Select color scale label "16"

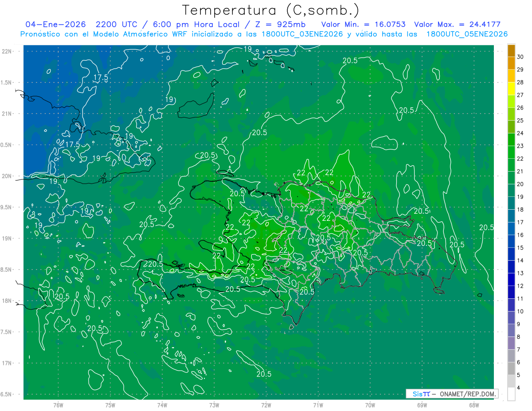pos(520,235)
